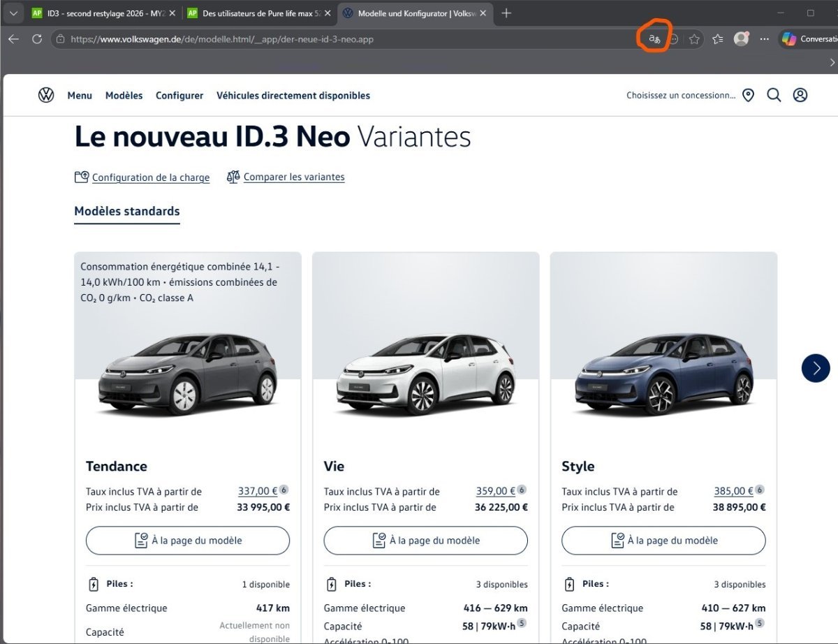Viewport: 838px width, 644px height.
Task: Click Tendance's À la page du modèle button
Action: 188,541
